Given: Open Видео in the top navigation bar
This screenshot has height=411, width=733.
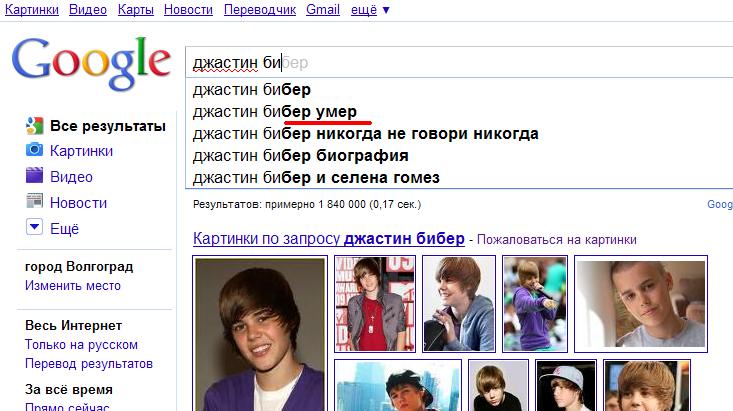Looking at the screenshot, I should [88, 9].
